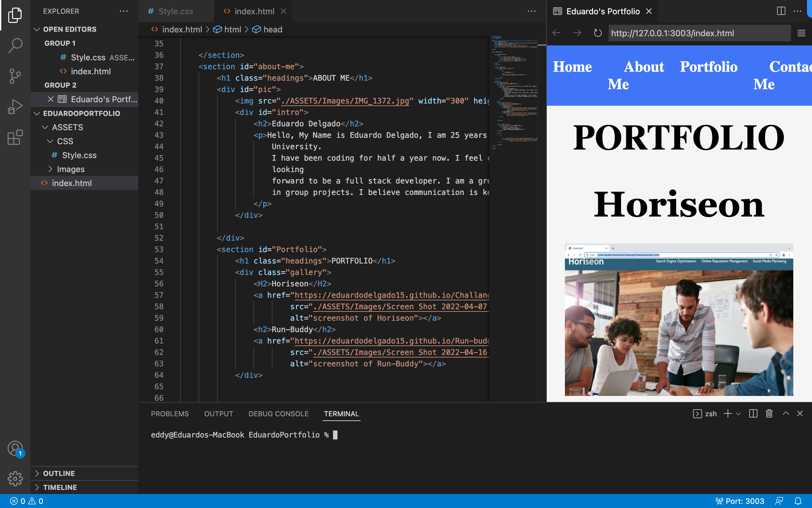Split the terminal panel
Viewport: 812px width, 508px height.
click(x=753, y=414)
